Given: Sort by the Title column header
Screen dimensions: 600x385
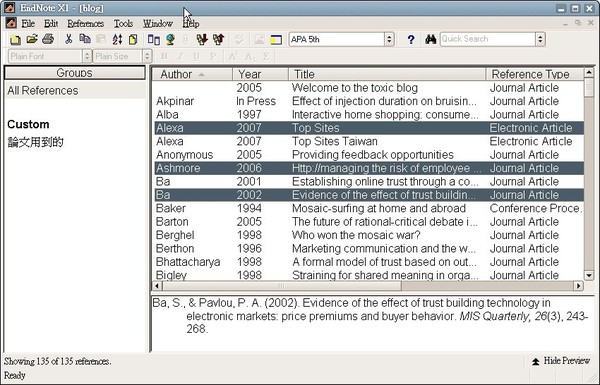Looking at the screenshot, I should (387, 74).
